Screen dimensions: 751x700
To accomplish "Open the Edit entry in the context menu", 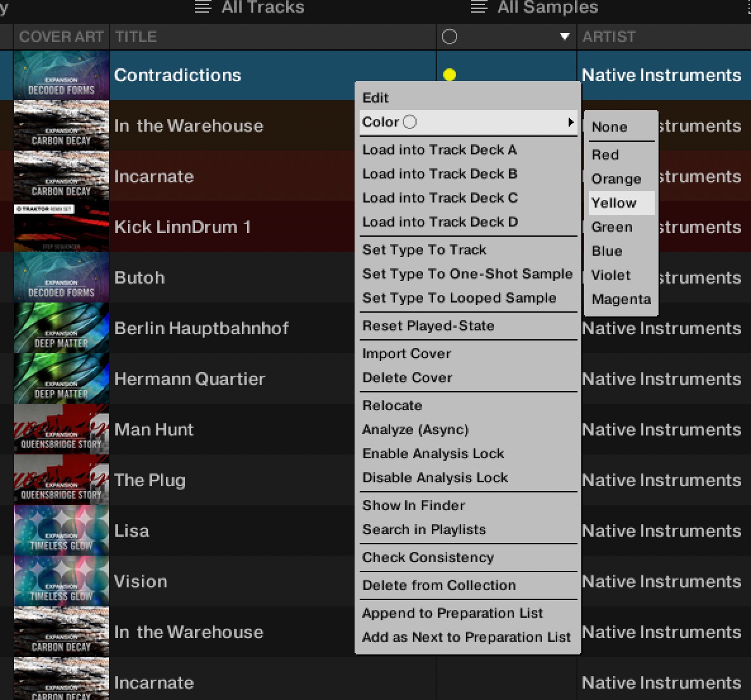I will pos(376,97).
